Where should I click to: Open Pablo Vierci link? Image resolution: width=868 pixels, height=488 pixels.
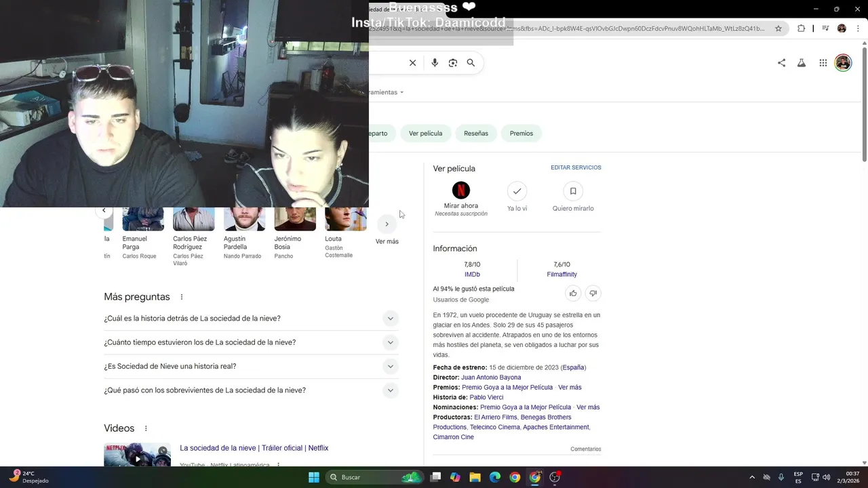(486, 397)
